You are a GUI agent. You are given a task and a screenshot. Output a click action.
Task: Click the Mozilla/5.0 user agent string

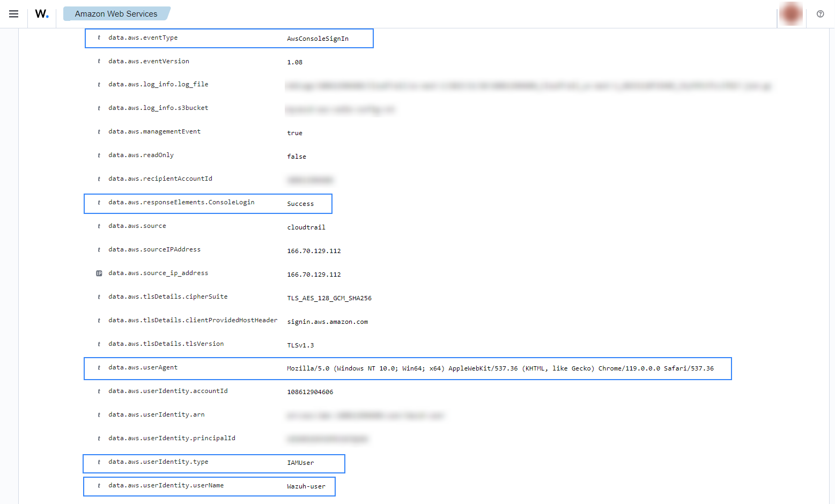[x=500, y=368]
